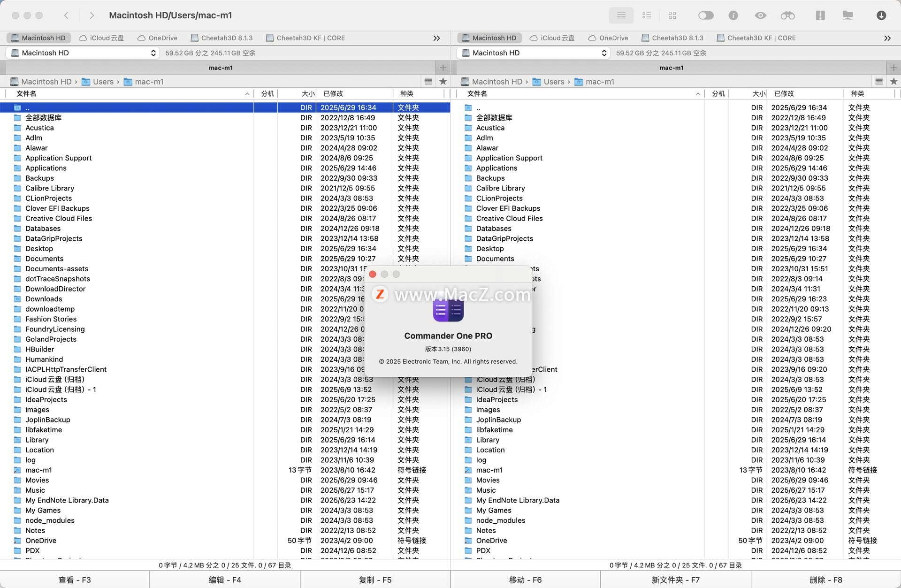
Task: Open the downloads queue arrow icon
Action: pos(881,15)
